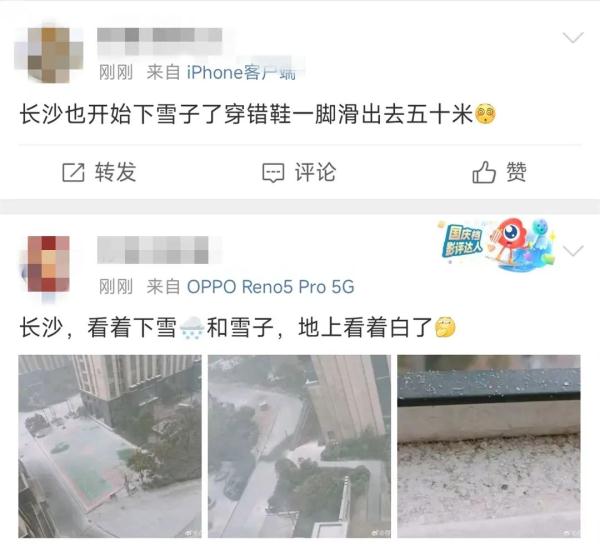600x555 pixels.
Task: Open the middle aerial courtyard photo
Action: pyautogui.click(x=300, y=446)
